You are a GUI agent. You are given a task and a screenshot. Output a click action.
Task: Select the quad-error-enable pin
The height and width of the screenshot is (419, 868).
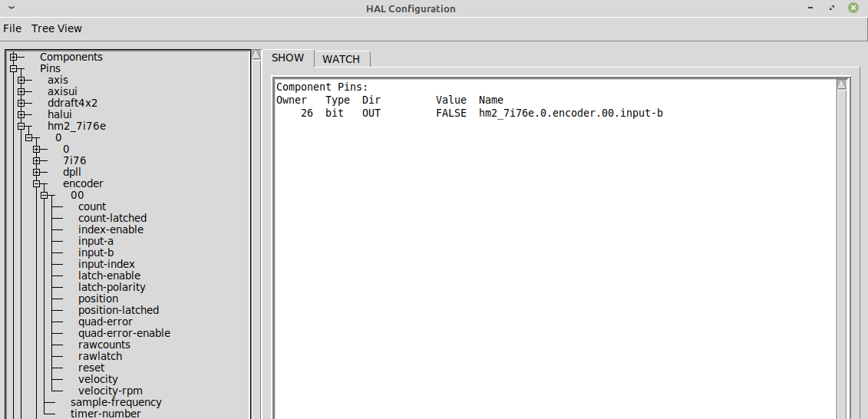[x=124, y=333]
